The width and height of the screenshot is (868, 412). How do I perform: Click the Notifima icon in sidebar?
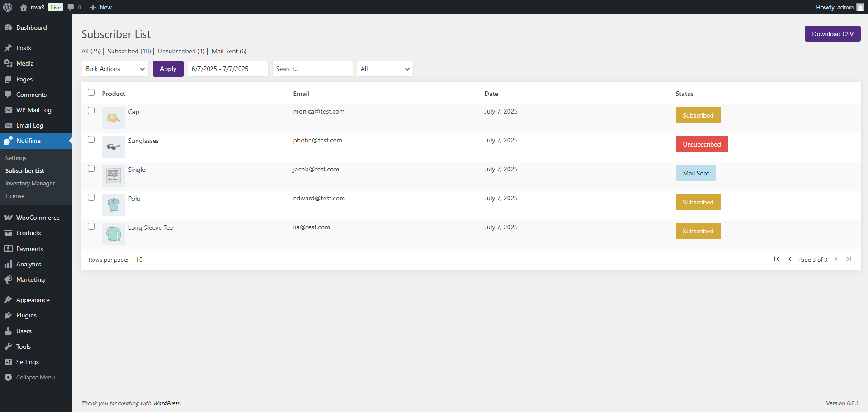pyautogui.click(x=8, y=141)
